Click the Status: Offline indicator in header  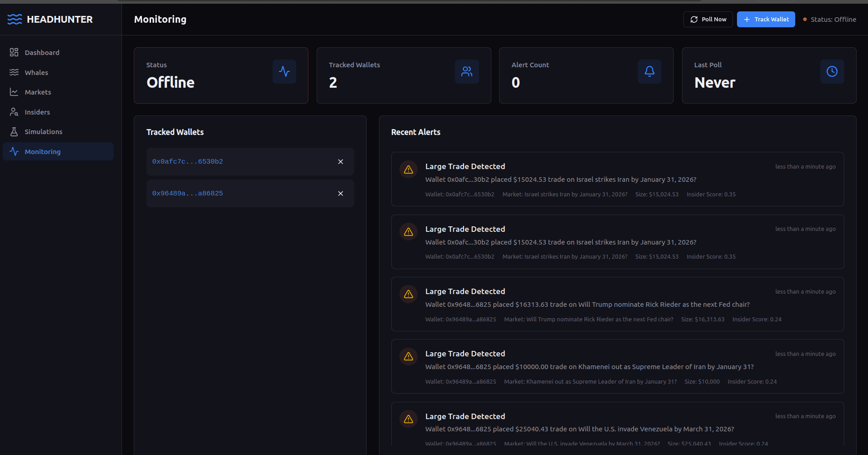pos(829,20)
